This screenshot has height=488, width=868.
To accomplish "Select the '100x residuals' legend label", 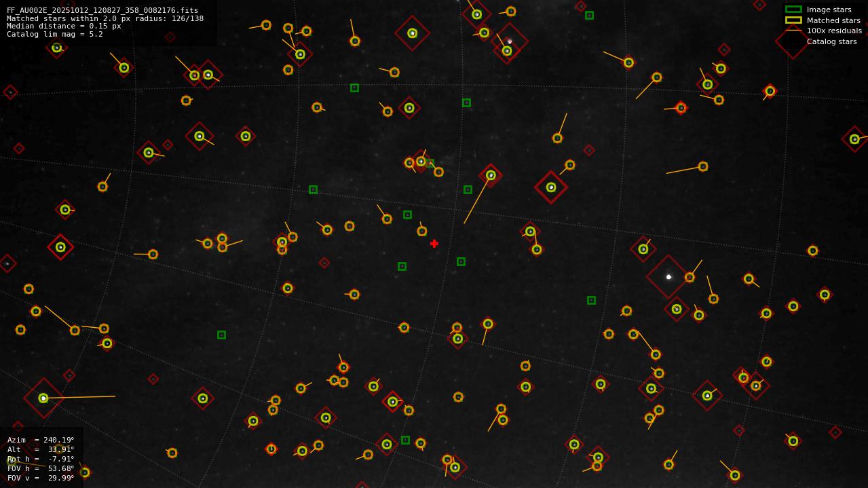I will tap(834, 31).
